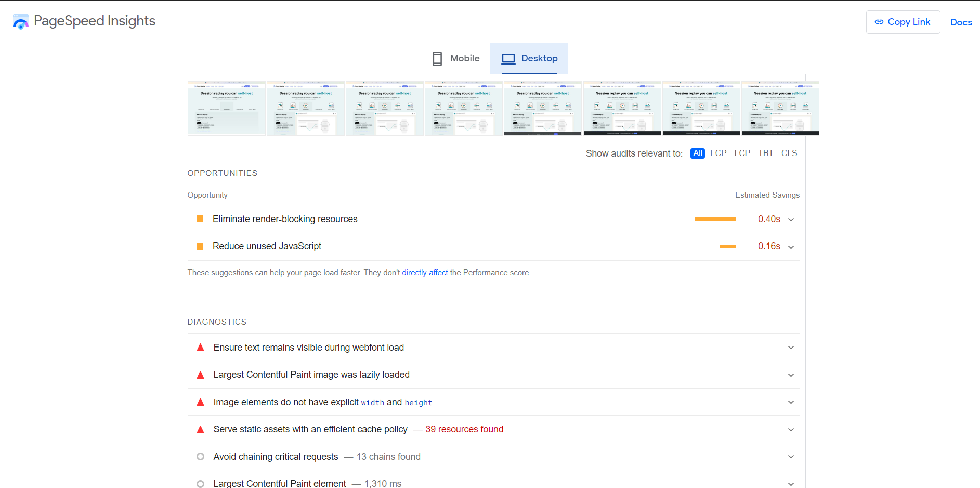This screenshot has width=980, height=488.
Task: Click the chain link icon in Copy Link
Action: pyautogui.click(x=879, y=22)
